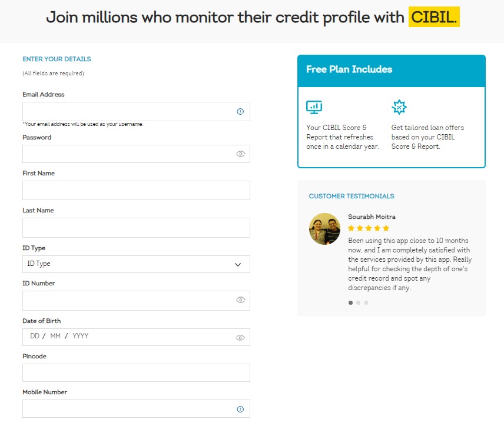This screenshot has width=504, height=426.
Task: Click the DD day part of Date of Birth
Action: coord(35,337)
